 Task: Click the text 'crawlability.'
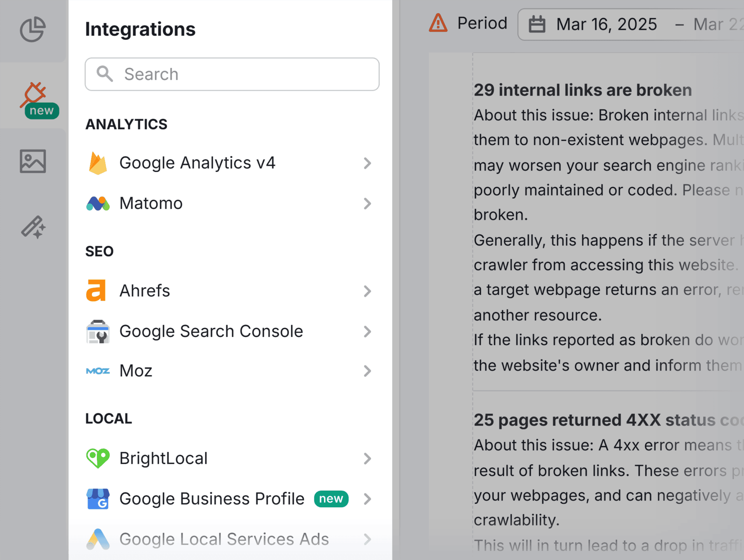pos(517,520)
